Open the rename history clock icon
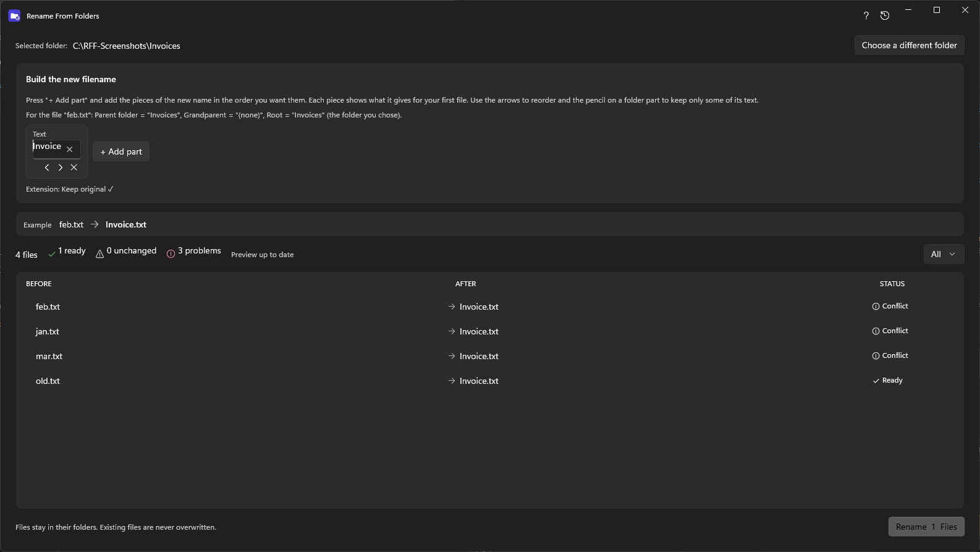This screenshot has width=980, height=552. coord(885,15)
